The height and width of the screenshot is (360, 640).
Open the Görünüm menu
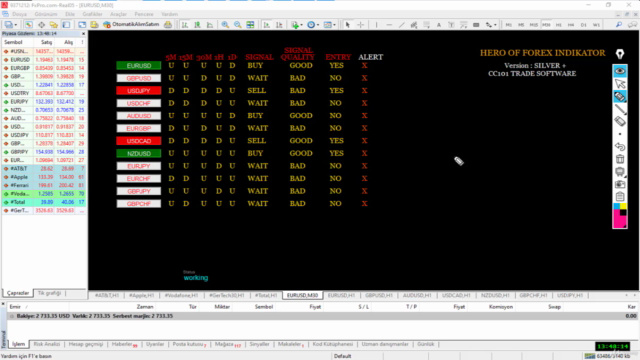46,14
